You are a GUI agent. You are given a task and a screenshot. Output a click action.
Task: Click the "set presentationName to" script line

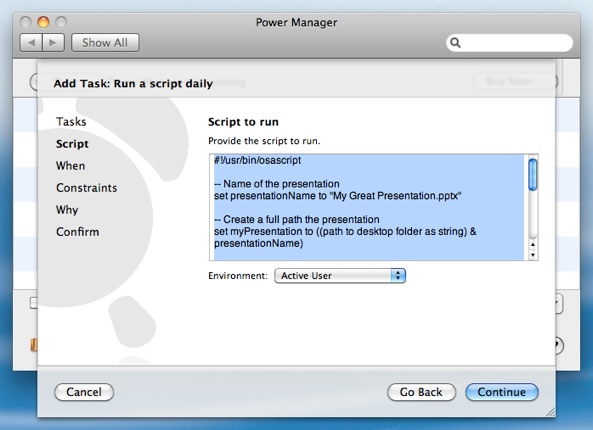[337, 196]
